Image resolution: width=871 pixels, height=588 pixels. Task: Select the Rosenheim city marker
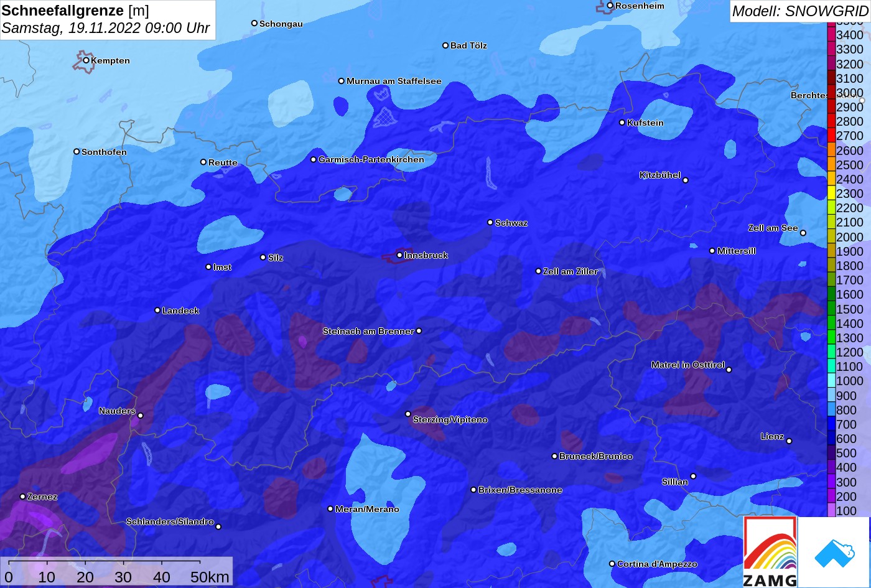[610, 6]
